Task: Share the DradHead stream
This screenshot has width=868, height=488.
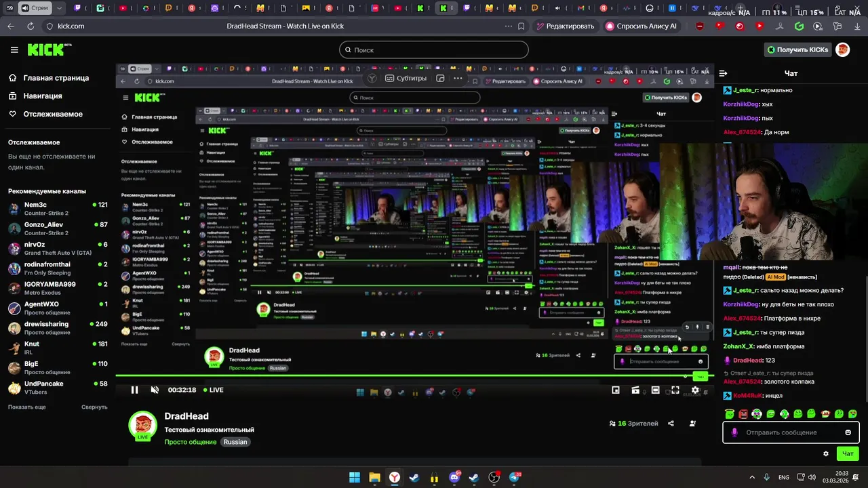Action: 671,424
